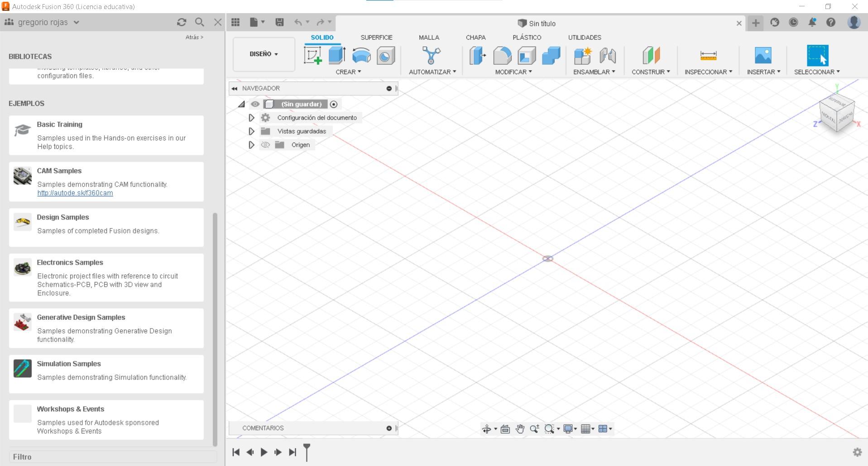Select the Create Sketch tool
The width and height of the screenshot is (868, 466).
312,56
